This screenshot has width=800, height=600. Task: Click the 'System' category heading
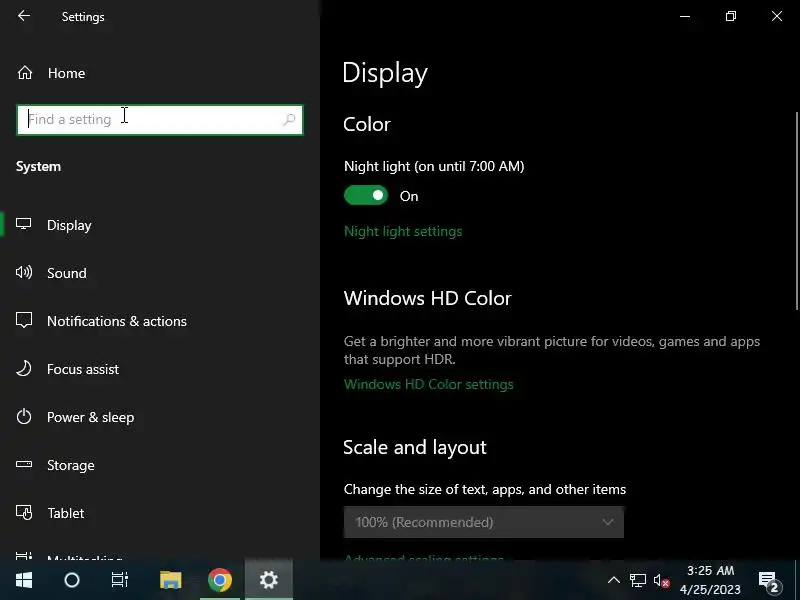38,167
